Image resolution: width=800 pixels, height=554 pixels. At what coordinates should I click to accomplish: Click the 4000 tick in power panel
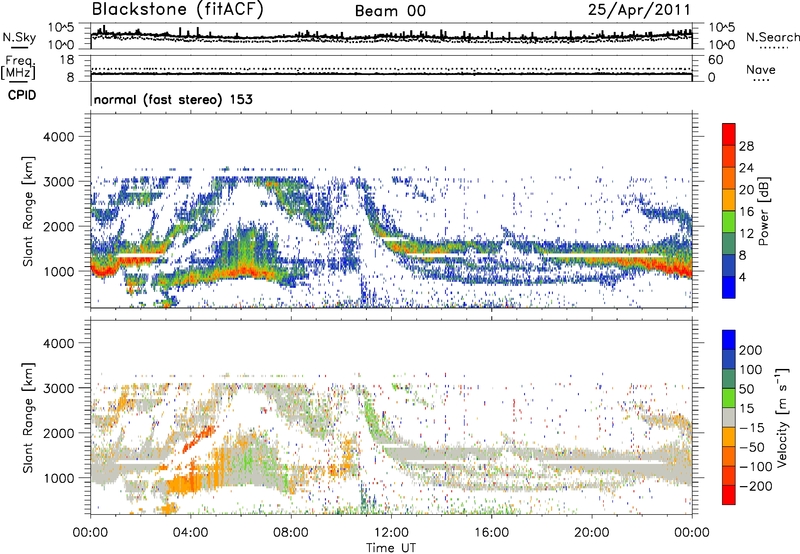pyautogui.click(x=58, y=137)
